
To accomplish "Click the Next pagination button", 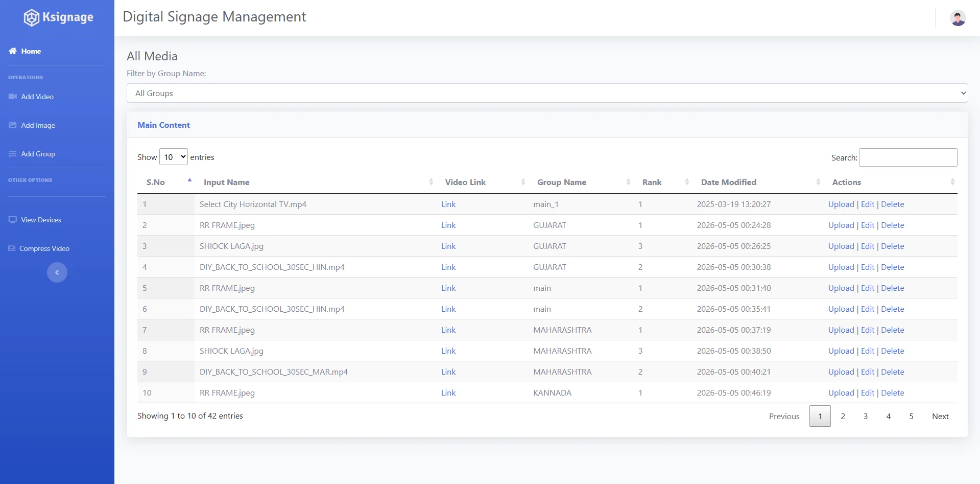I will [940, 416].
